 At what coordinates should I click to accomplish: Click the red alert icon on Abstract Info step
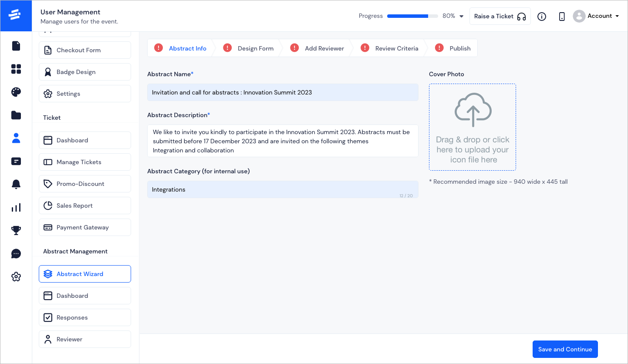point(159,48)
